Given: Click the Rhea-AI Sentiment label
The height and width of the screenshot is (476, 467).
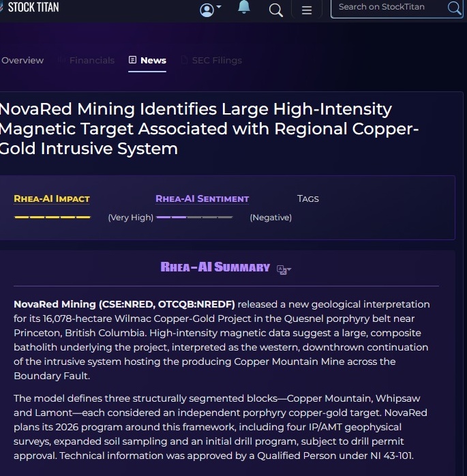Looking at the screenshot, I should [202, 199].
